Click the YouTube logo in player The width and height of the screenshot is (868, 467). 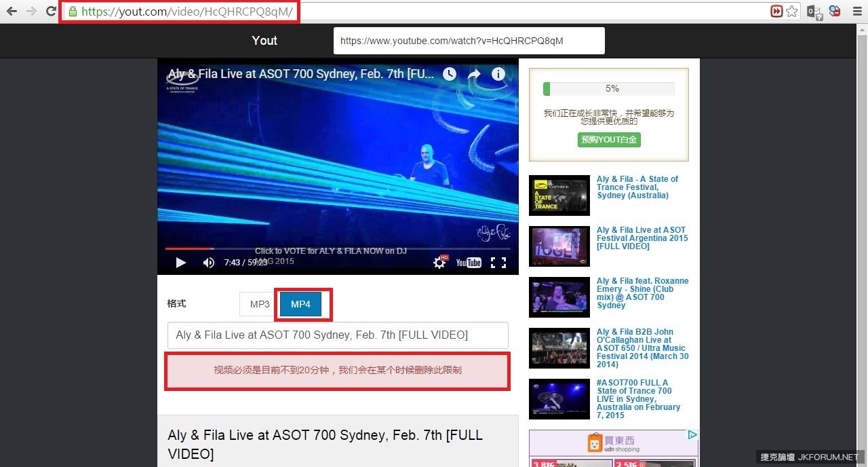tap(469, 263)
